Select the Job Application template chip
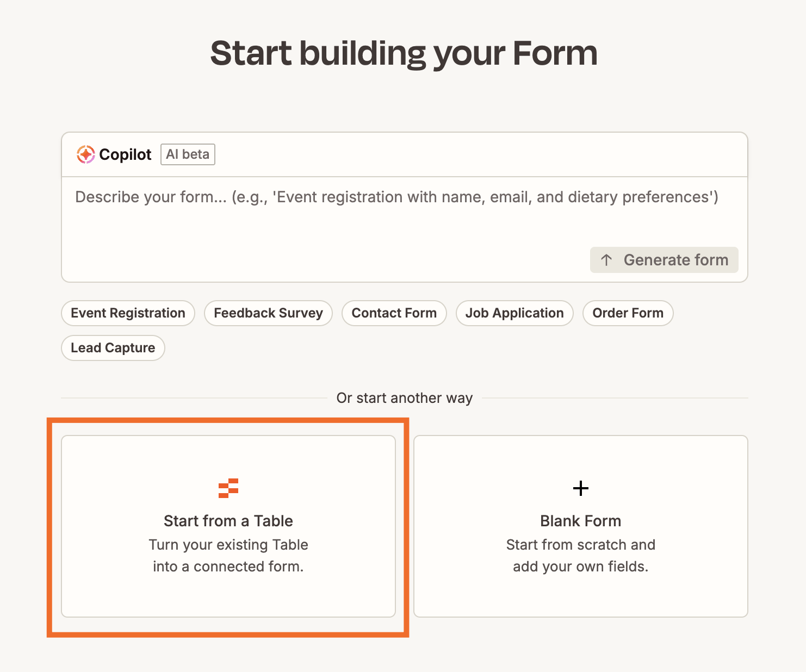Image resolution: width=806 pixels, height=672 pixels. pyautogui.click(x=514, y=313)
